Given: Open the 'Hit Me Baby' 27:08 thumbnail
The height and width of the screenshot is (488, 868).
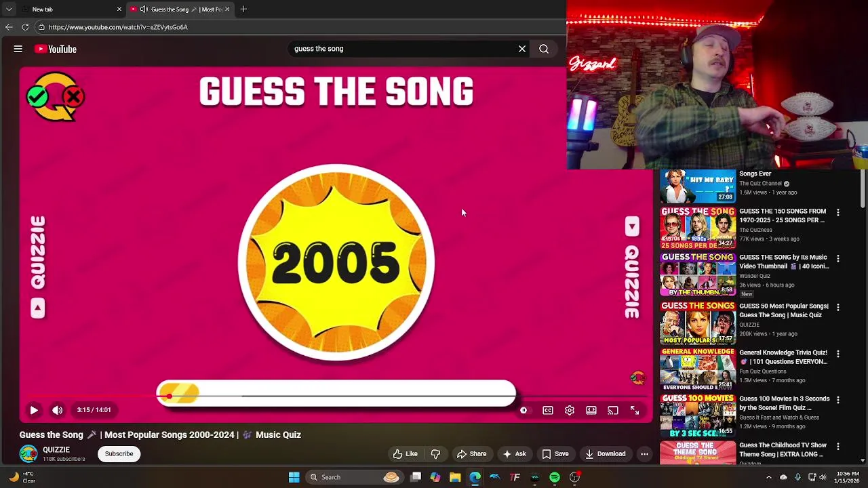Looking at the screenshot, I should click(698, 186).
